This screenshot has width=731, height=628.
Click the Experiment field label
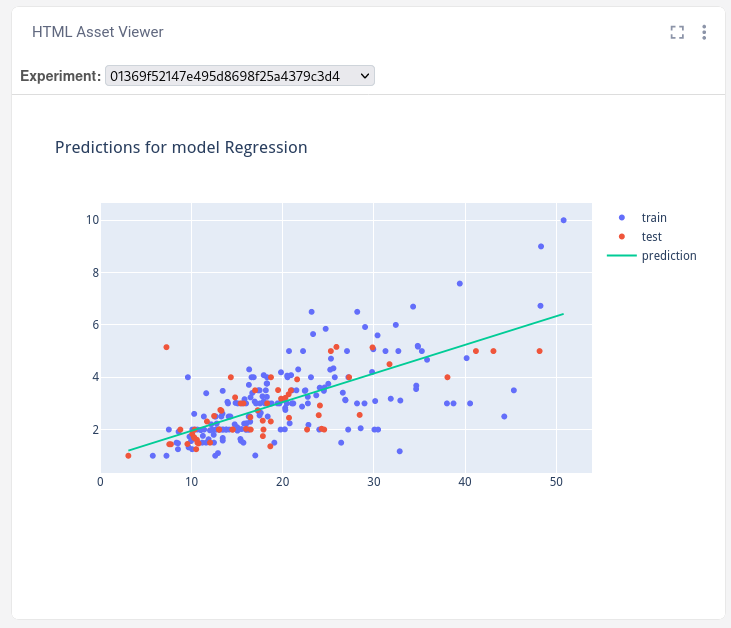tap(60, 76)
